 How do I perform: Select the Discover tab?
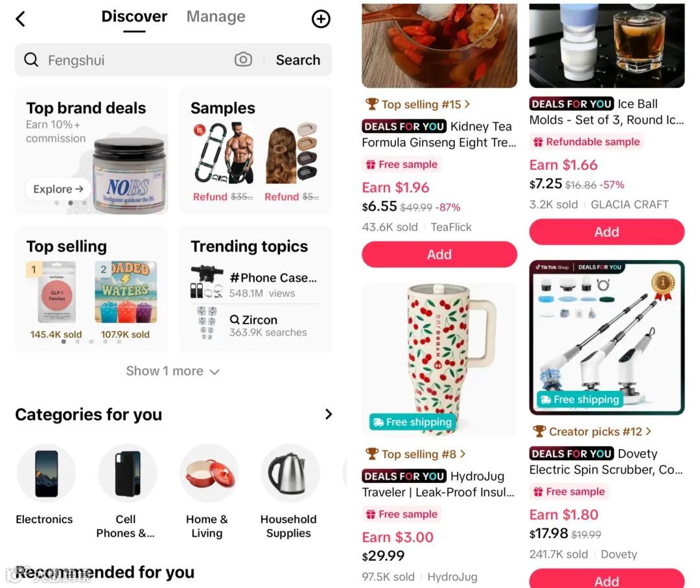tap(134, 16)
